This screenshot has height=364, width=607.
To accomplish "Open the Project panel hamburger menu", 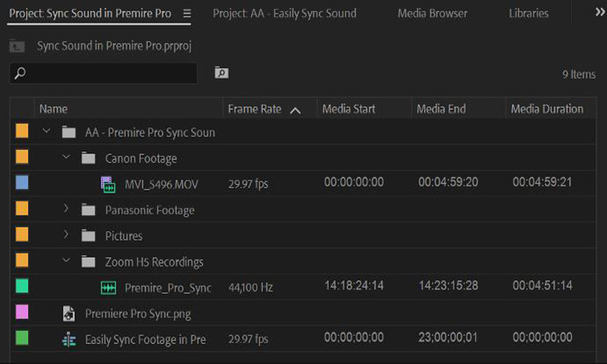I will (187, 13).
